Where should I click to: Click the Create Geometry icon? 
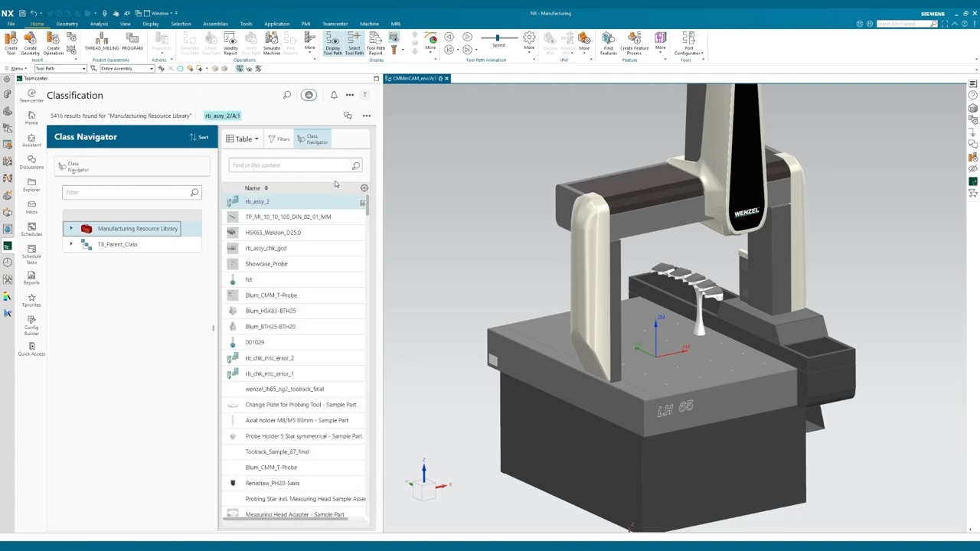click(31, 43)
